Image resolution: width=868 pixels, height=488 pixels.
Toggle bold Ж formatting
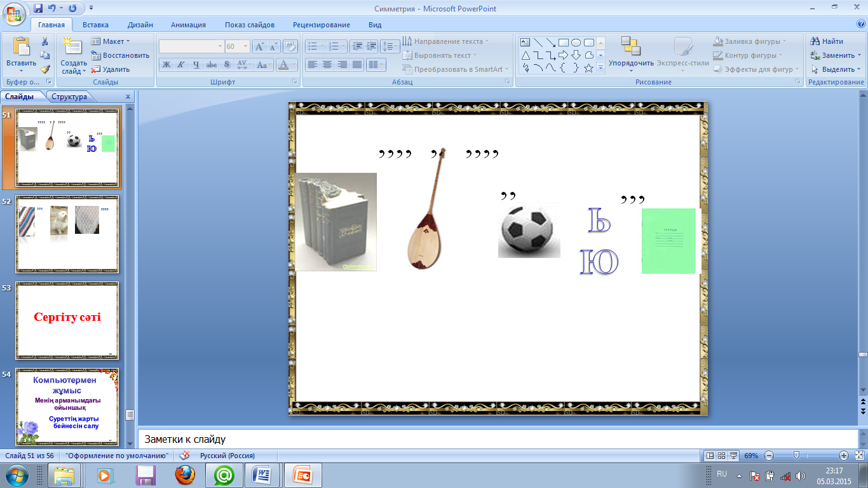tap(166, 65)
